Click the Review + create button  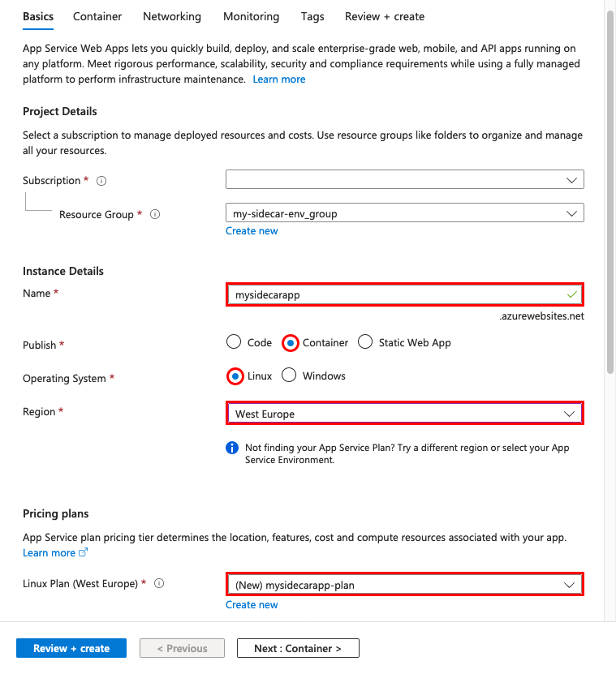[x=71, y=648]
